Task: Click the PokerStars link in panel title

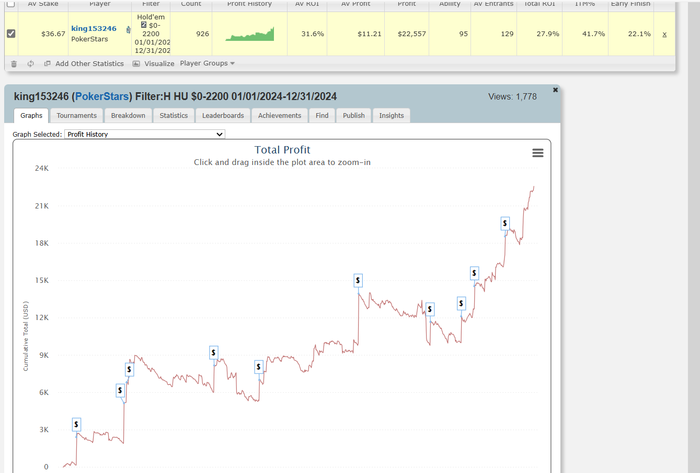Action: click(x=102, y=96)
